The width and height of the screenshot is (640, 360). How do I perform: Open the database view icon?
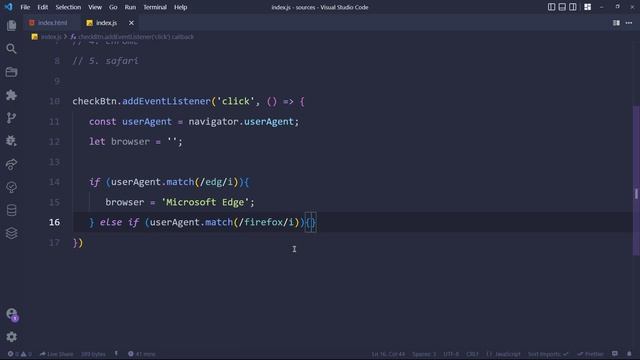coord(11,210)
